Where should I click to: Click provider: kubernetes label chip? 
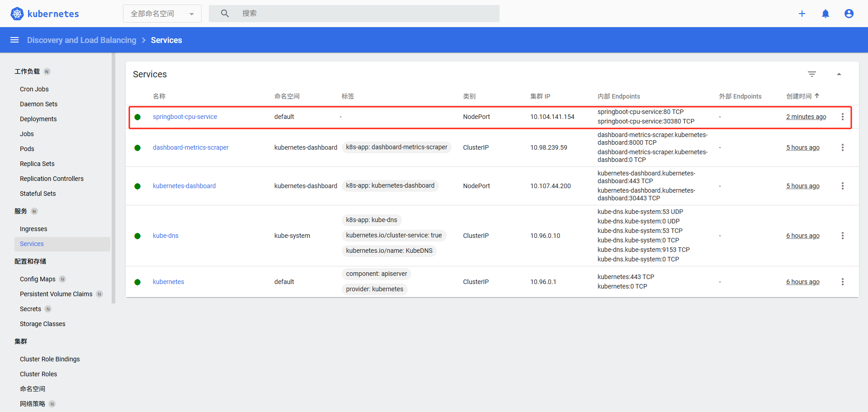(x=375, y=289)
